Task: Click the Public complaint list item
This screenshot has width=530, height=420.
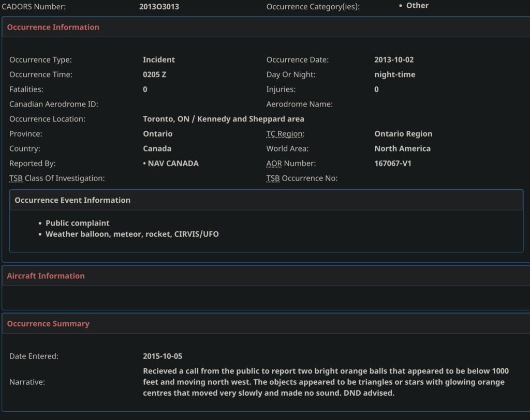Action: 78,223
